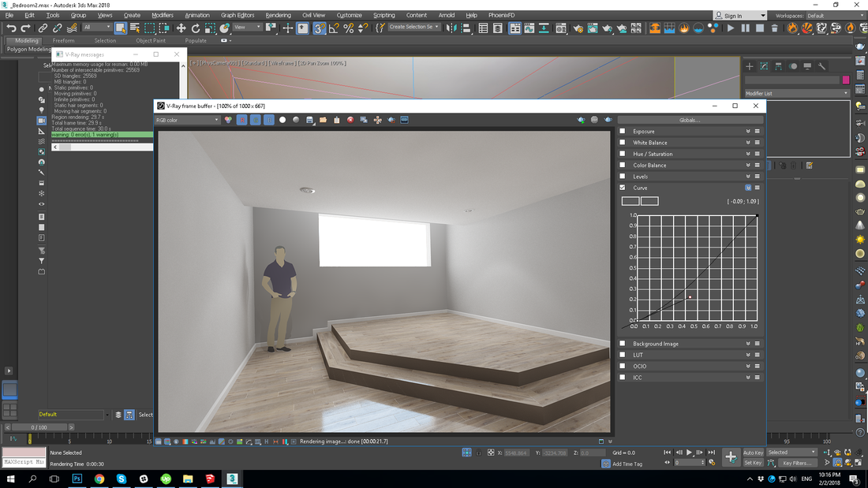Screen dimensions: 868x488
Task: Switch to the Freeform ribbon tab
Action: tap(64, 40)
